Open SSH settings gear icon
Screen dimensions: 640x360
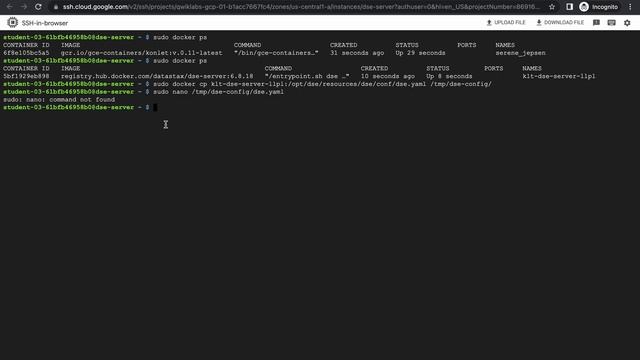coord(627,23)
